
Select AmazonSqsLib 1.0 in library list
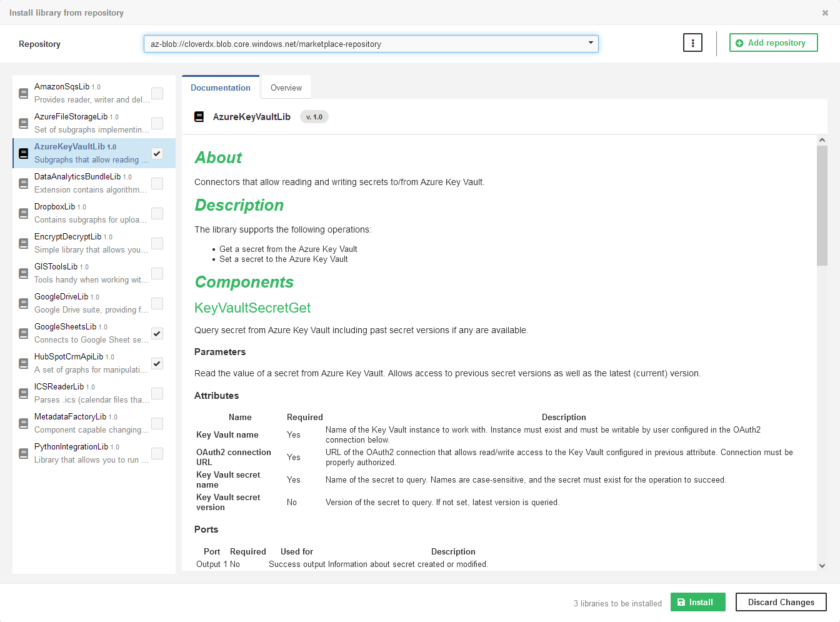94,93
